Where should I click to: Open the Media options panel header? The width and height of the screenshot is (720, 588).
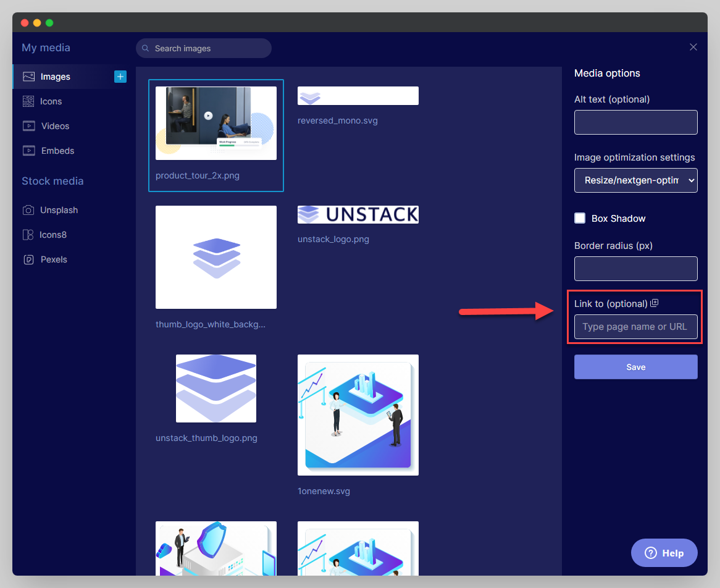pyautogui.click(x=608, y=73)
